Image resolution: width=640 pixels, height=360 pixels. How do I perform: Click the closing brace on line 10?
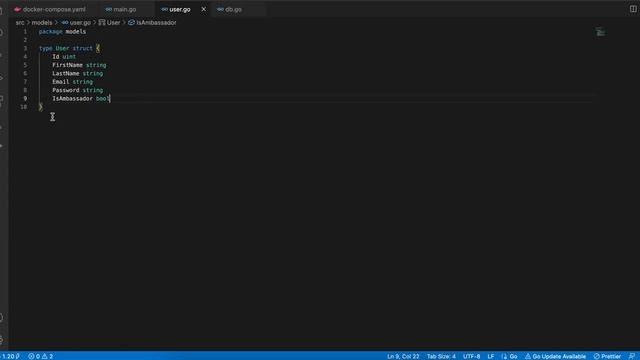(x=40, y=107)
